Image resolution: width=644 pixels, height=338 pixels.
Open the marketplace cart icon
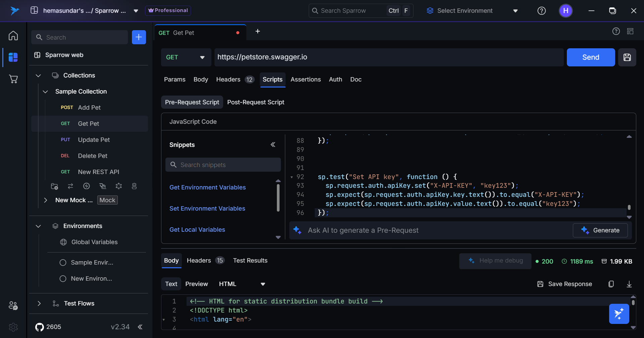[13, 79]
